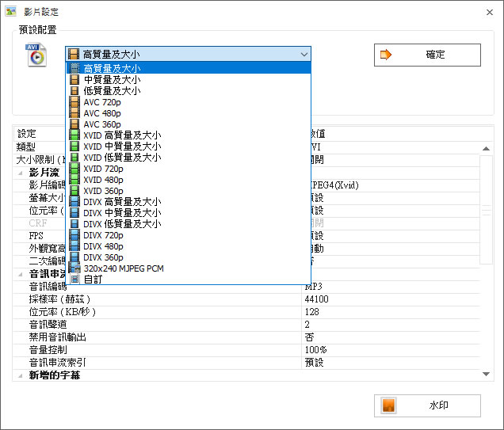Pick XVID 中質量及大小 from the list
504x430 pixels.
[x=189, y=147]
